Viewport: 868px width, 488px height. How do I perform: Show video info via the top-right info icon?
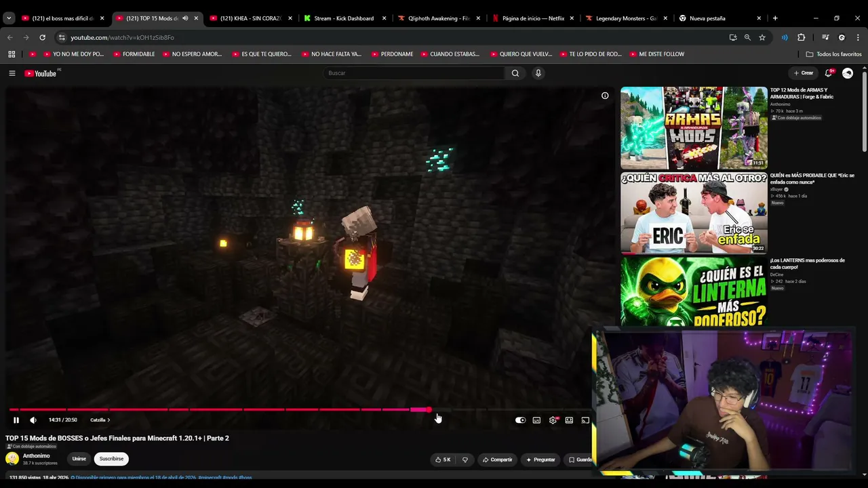(x=605, y=96)
